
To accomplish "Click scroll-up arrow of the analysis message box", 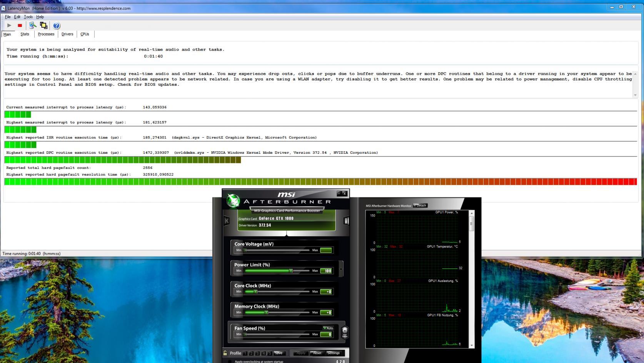I will [x=635, y=73].
